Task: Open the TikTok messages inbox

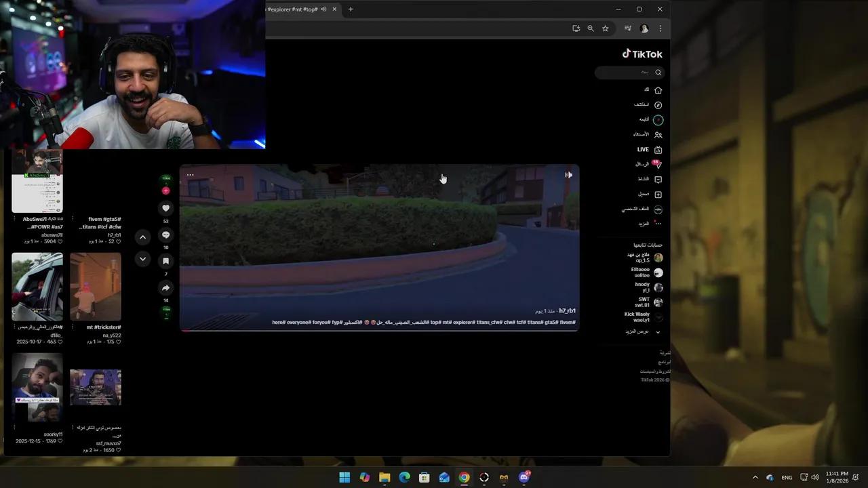Action: pyautogui.click(x=642, y=164)
